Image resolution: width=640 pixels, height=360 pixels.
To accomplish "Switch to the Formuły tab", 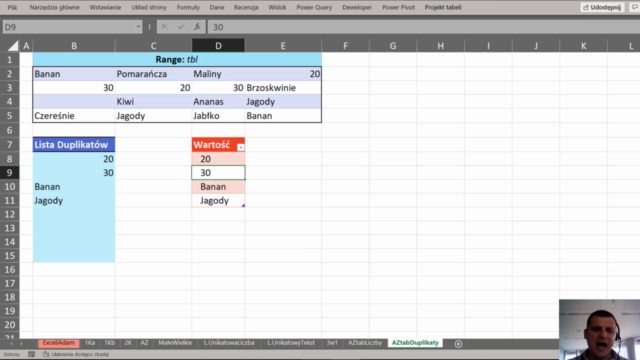I will point(188,7).
